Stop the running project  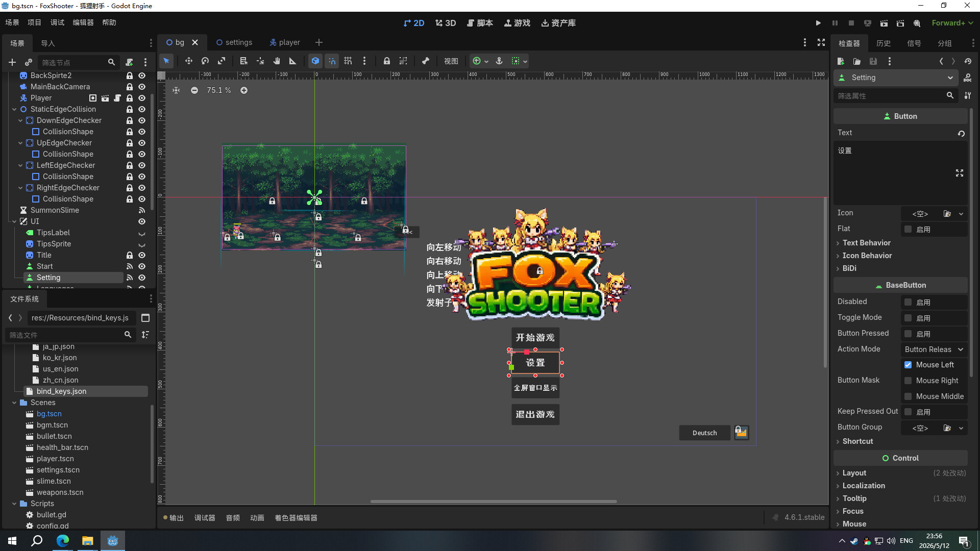pos(851,23)
